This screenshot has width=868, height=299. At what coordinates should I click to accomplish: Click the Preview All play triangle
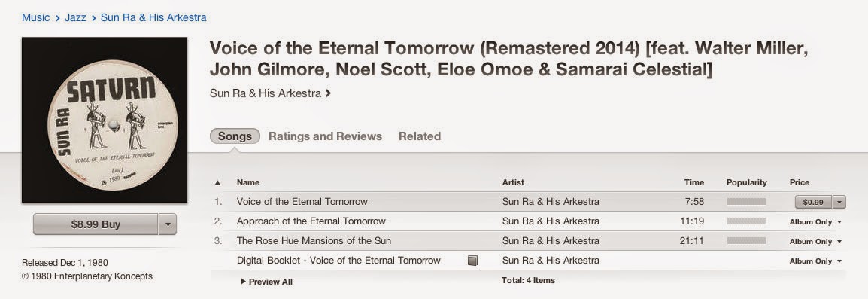243,282
